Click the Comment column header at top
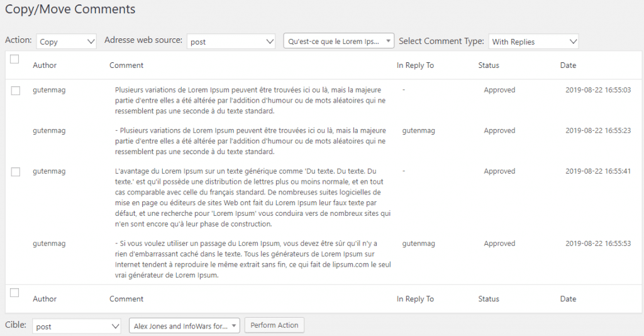The width and height of the screenshot is (644, 336). (x=126, y=65)
